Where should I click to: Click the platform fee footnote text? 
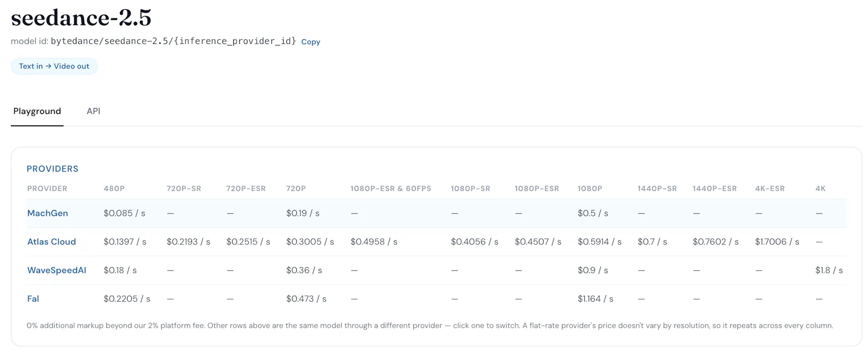point(430,326)
